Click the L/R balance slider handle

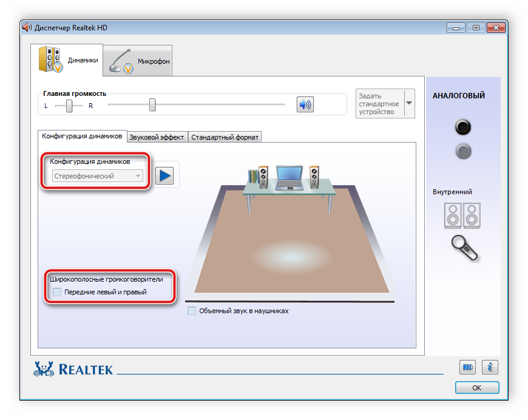70,106
